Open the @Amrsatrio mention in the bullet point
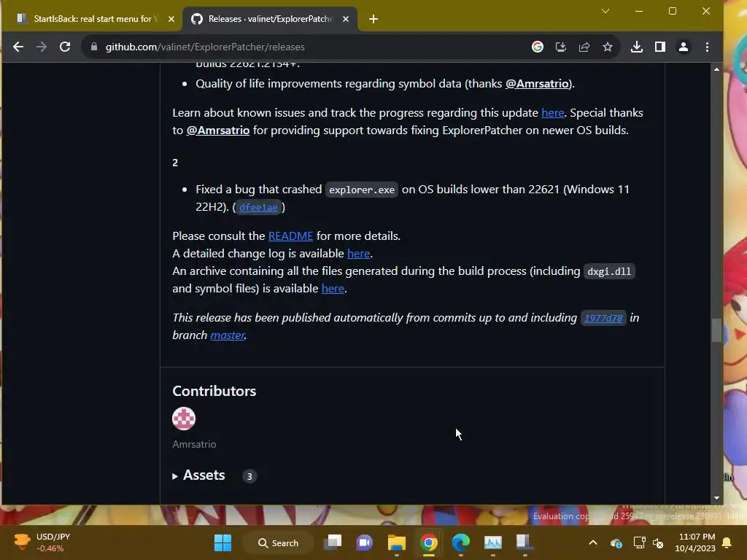The image size is (747, 560). 537,84
